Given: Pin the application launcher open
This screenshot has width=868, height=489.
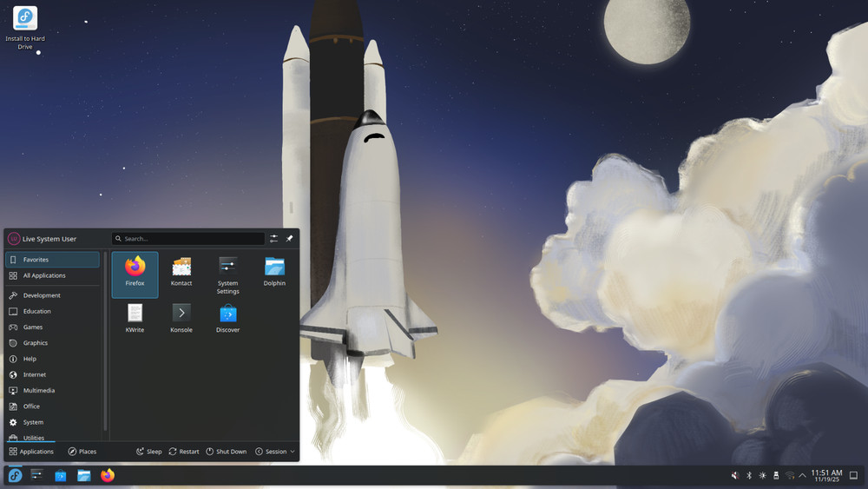Looking at the screenshot, I should click(289, 239).
